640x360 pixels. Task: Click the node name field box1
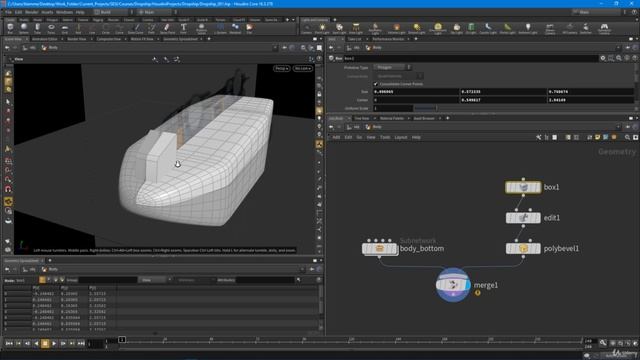tap(471, 58)
